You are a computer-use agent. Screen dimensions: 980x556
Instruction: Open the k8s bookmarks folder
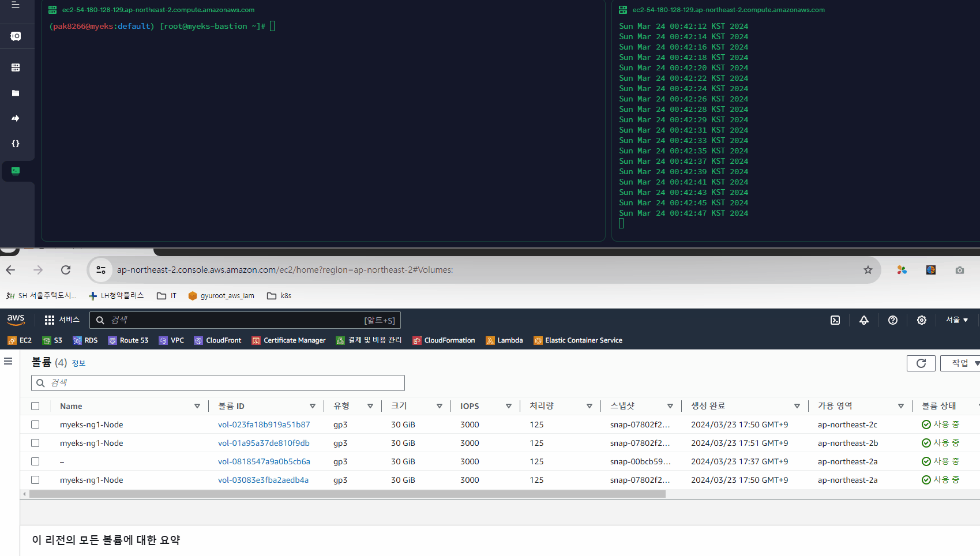pyautogui.click(x=279, y=296)
